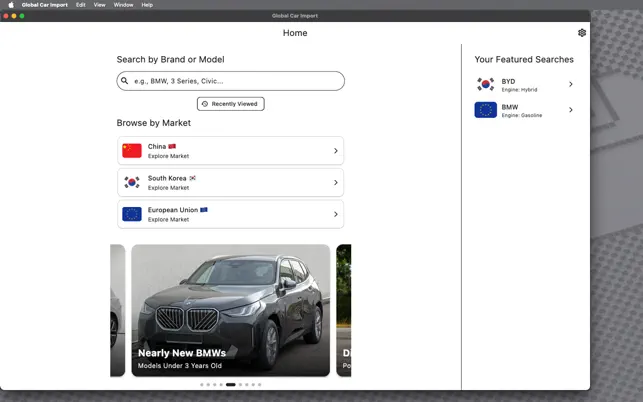Select the 'Engine: Hybrid' label under BYD

[519, 90]
